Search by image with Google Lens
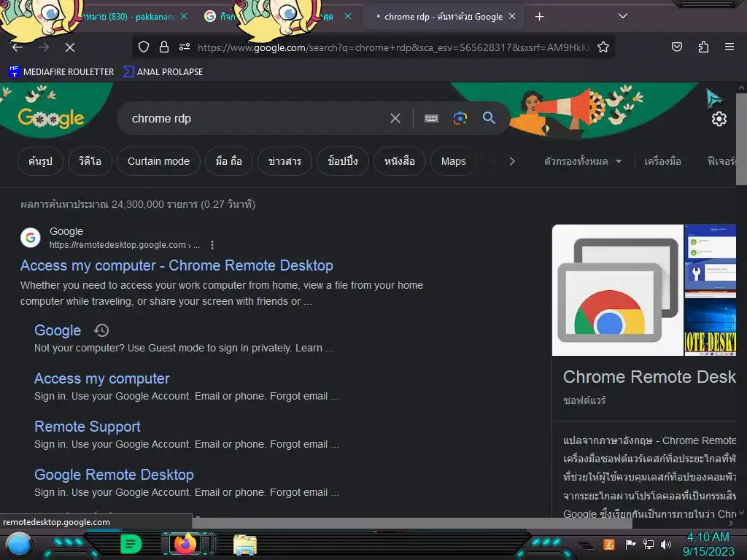Image resolution: width=747 pixels, height=560 pixels. [x=460, y=118]
